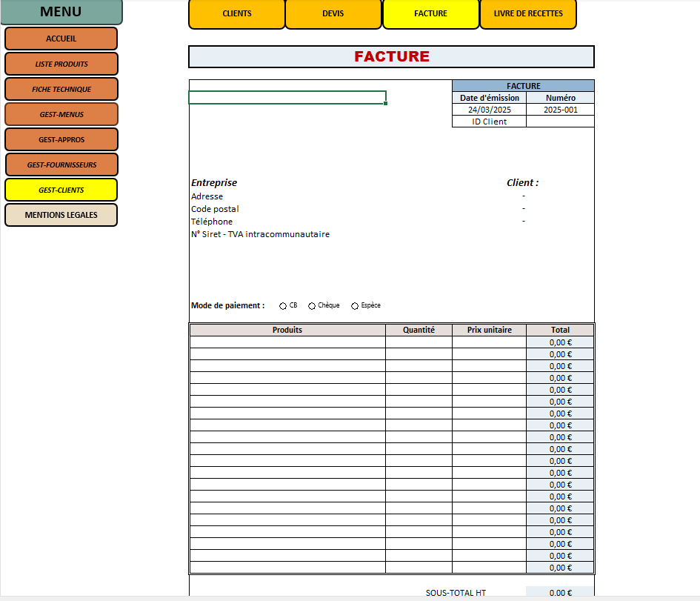Image resolution: width=700 pixels, height=601 pixels.
Task: Click the red FACTURE title banner
Action: coord(392,57)
